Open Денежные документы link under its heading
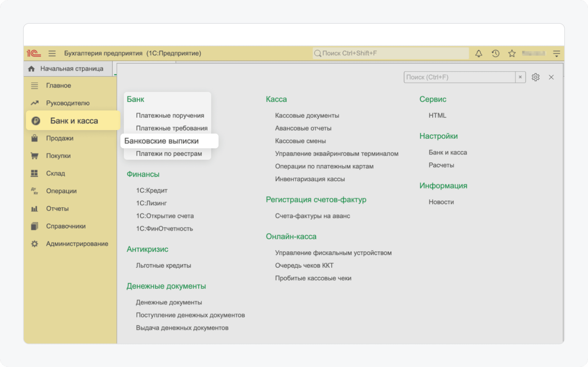Image resolution: width=588 pixels, height=367 pixels. (x=169, y=302)
